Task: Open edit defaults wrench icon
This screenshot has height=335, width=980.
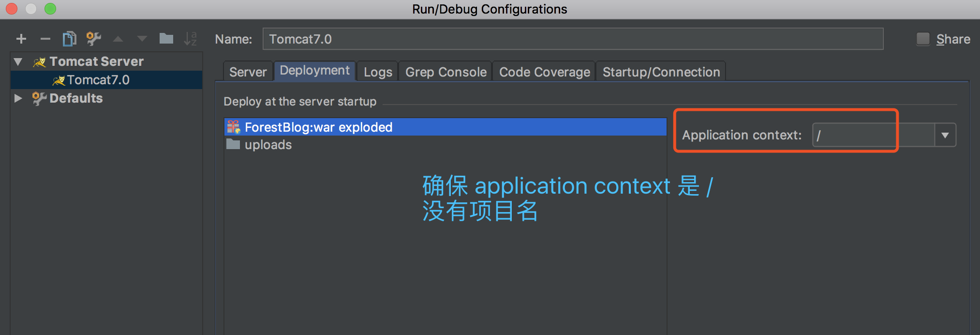Action: [93, 39]
